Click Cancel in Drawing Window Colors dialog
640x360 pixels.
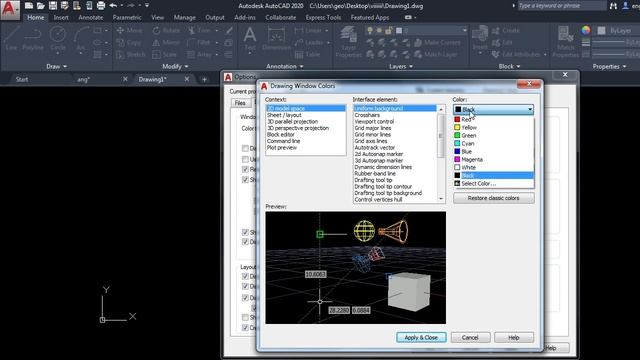tap(470, 338)
